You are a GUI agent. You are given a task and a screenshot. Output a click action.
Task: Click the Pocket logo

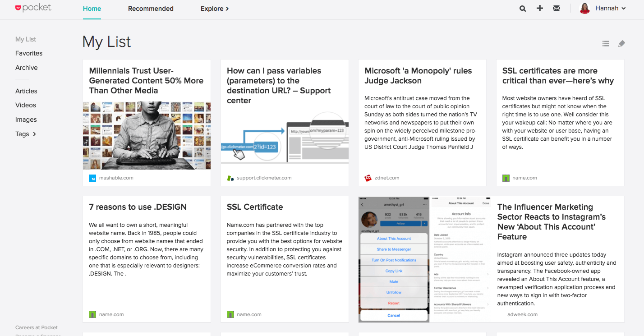coord(33,8)
